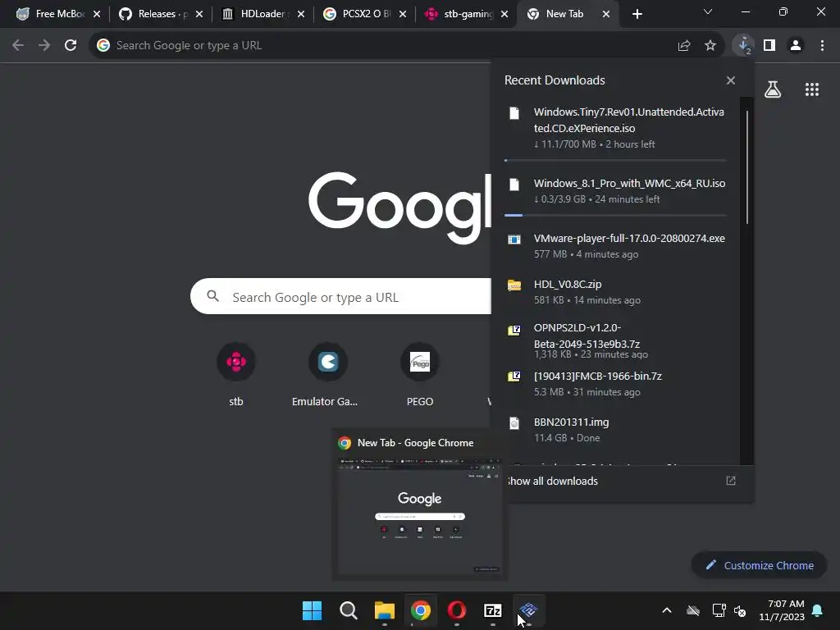Open Opera from the taskbar
This screenshot has width=840, height=630.
[456, 610]
